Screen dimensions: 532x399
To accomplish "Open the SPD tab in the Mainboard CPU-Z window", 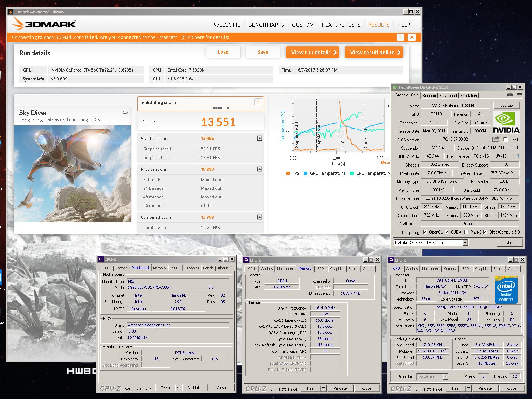I will pyautogui.click(x=175, y=268).
